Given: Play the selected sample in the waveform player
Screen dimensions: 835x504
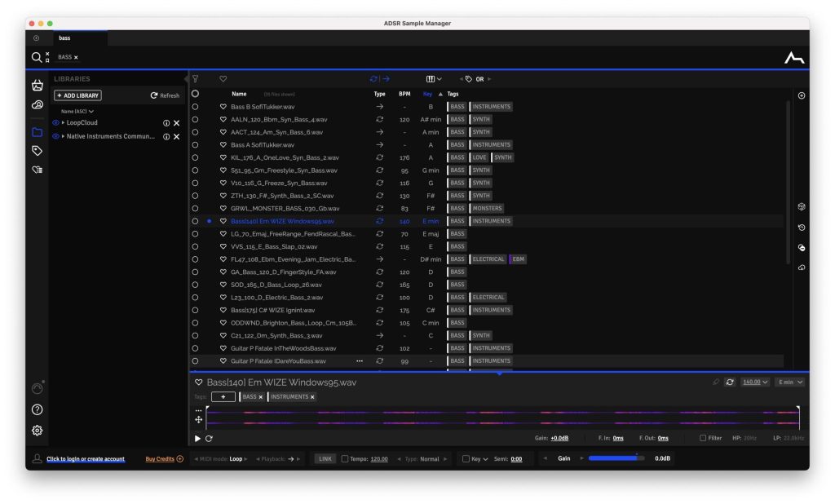Looking at the screenshot, I should pyautogui.click(x=197, y=438).
